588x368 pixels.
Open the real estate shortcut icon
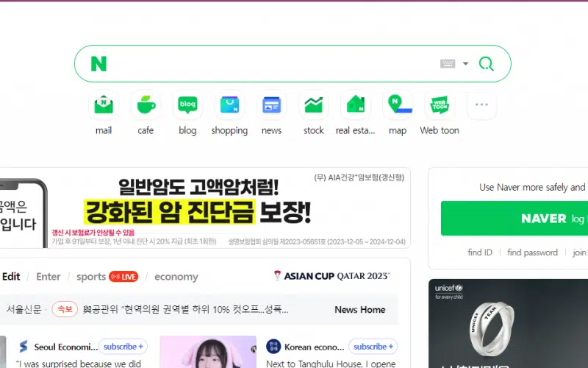pyautogui.click(x=356, y=105)
